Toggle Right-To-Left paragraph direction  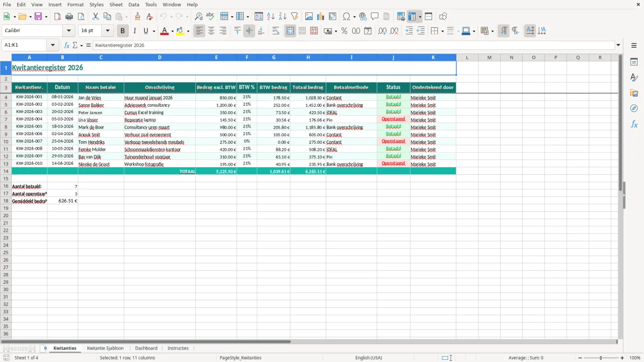tap(515, 31)
